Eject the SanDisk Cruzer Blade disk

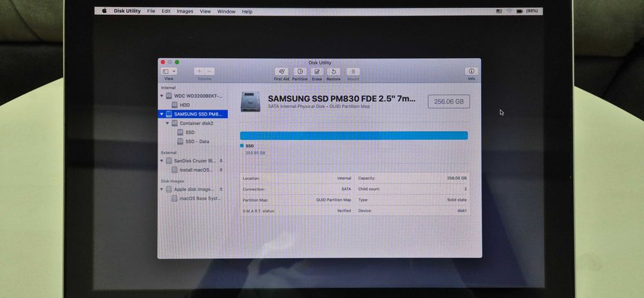(221, 161)
